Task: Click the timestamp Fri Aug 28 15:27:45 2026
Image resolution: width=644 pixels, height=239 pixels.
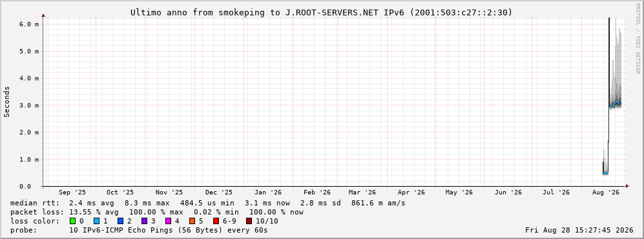Action: coord(579,230)
